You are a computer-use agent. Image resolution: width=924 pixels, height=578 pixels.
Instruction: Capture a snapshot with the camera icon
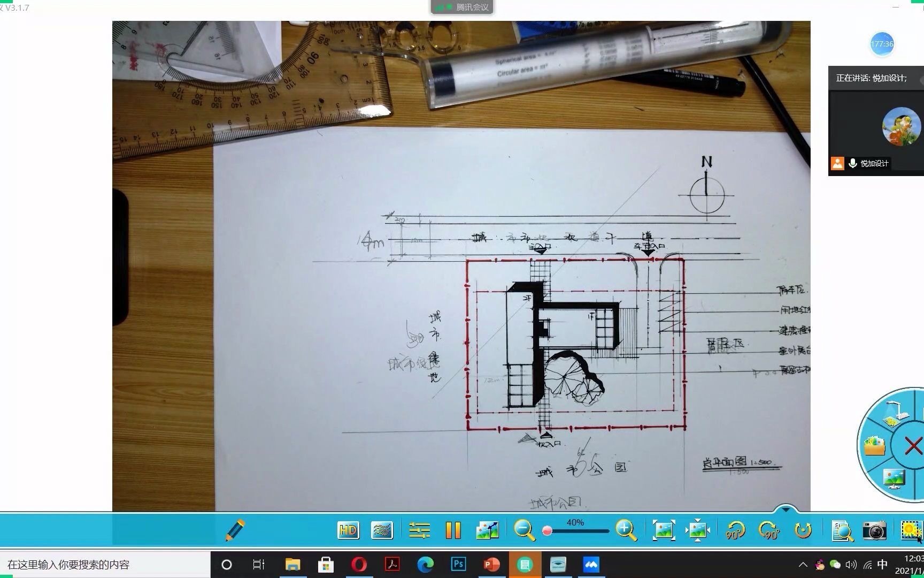coord(874,530)
